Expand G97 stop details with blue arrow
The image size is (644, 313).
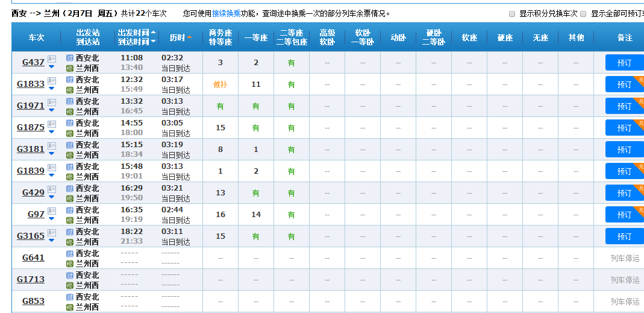click(51, 219)
